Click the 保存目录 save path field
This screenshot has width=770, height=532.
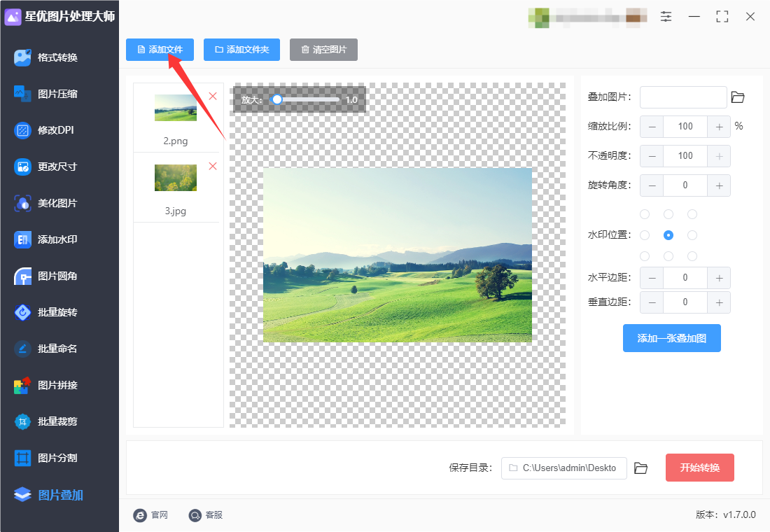[x=563, y=468]
